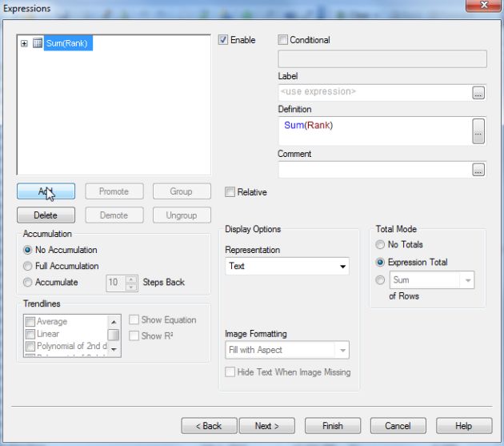504x446 pixels.
Task: Expand the Sum(Rank) expression tree node
Action: (24, 43)
